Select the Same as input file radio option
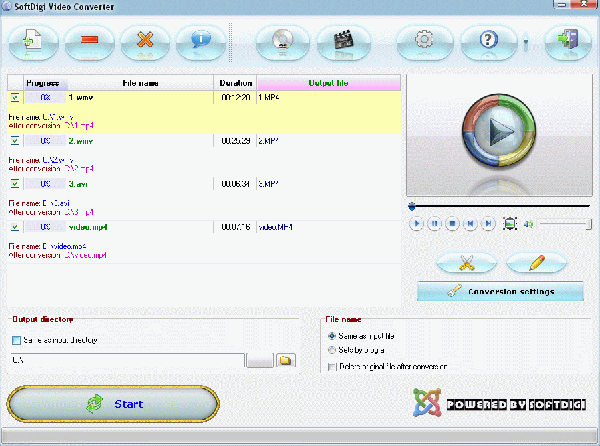The height and width of the screenshot is (446, 600). (332, 336)
